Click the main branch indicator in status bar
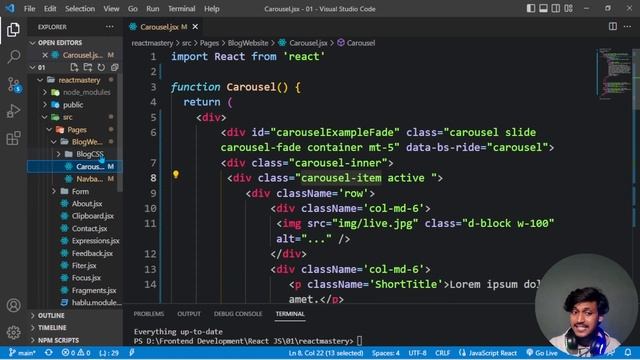 click(x=22, y=353)
